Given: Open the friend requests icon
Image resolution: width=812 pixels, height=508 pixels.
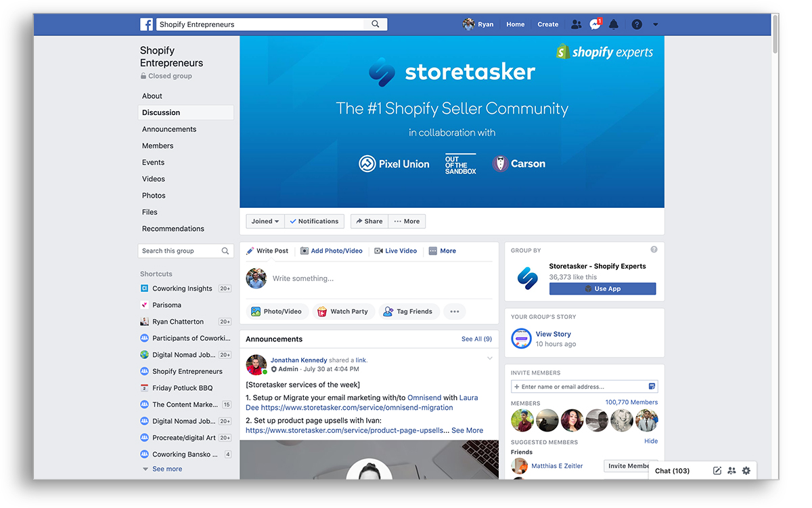Looking at the screenshot, I should (576, 24).
